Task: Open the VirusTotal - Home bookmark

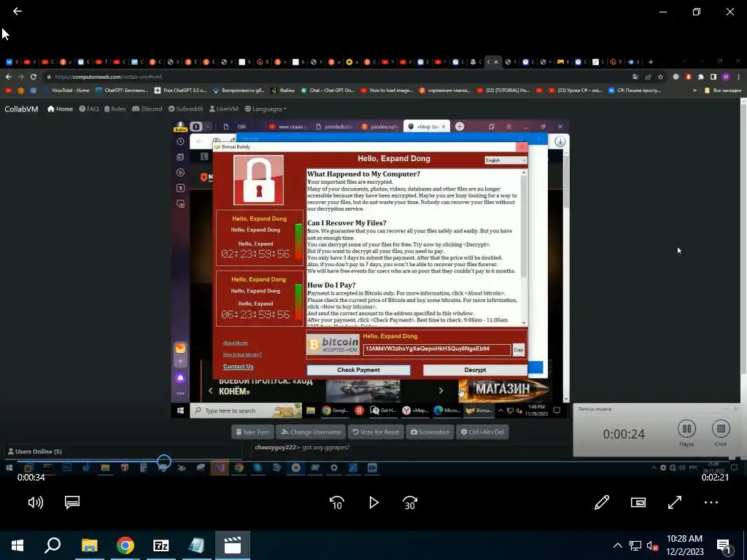Action: click(x=66, y=90)
